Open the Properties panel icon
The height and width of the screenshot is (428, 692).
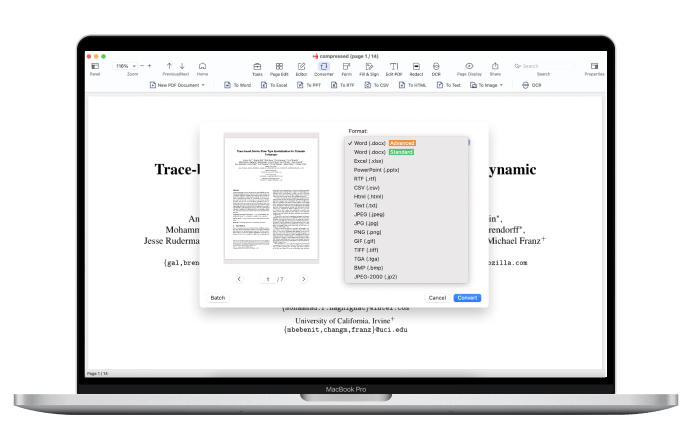click(594, 67)
